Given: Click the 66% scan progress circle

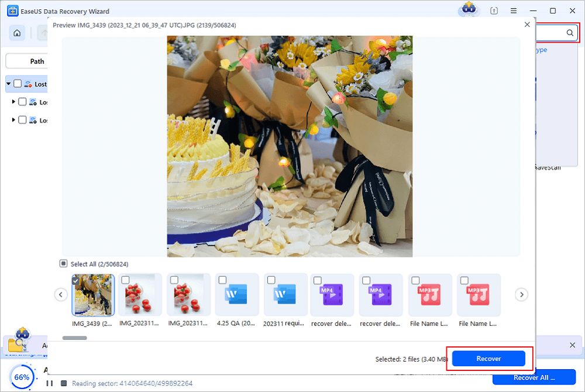Looking at the screenshot, I should click(22, 377).
